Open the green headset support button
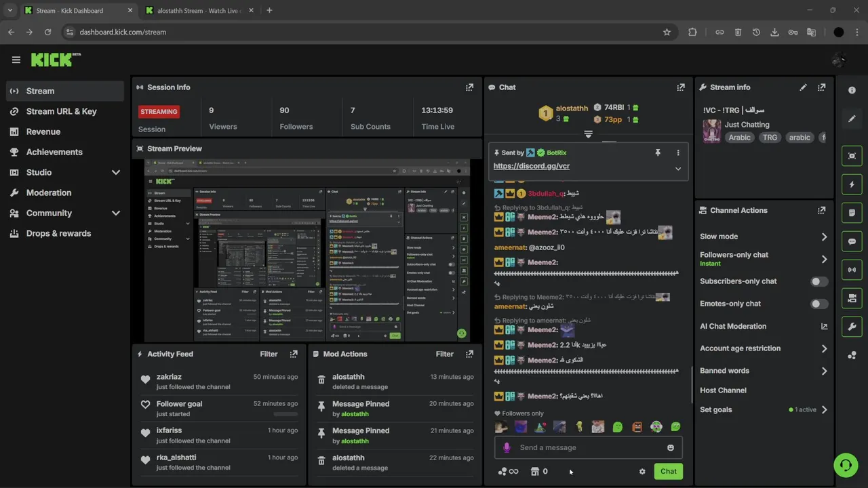The image size is (868, 488). [846, 466]
